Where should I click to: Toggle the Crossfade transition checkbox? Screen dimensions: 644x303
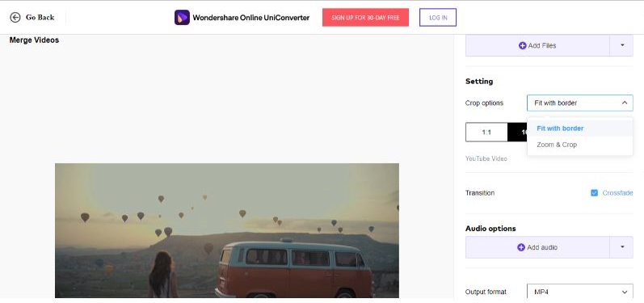[594, 193]
